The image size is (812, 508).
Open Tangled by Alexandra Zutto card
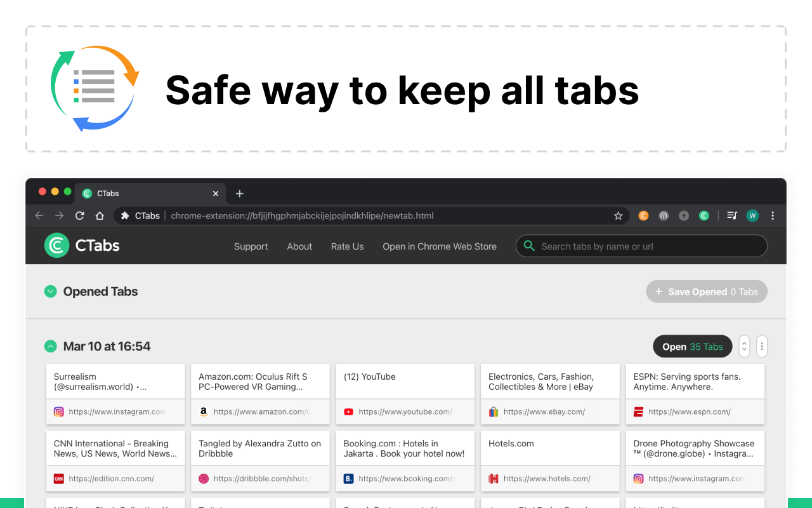pyautogui.click(x=260, y=461)
